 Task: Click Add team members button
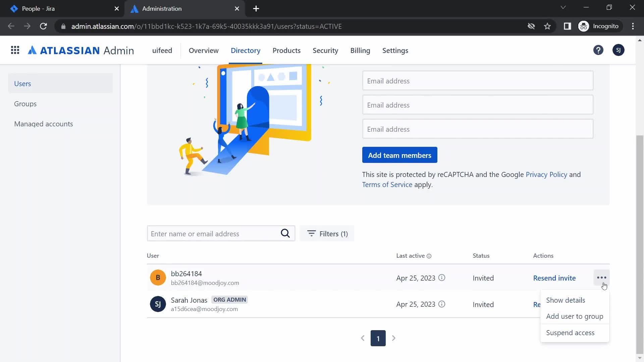pyautogui.click(x=400, y=155)
